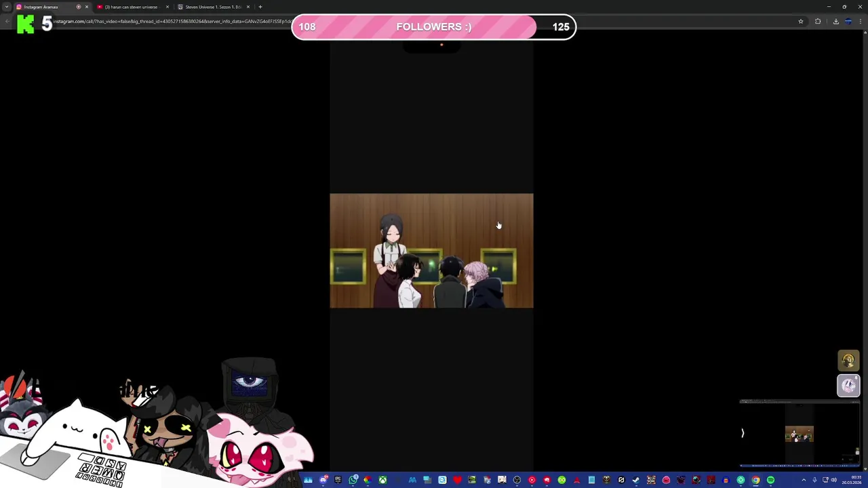Show hidden tray icons chevron
The image size is (868, 488).
pos(804,480)
